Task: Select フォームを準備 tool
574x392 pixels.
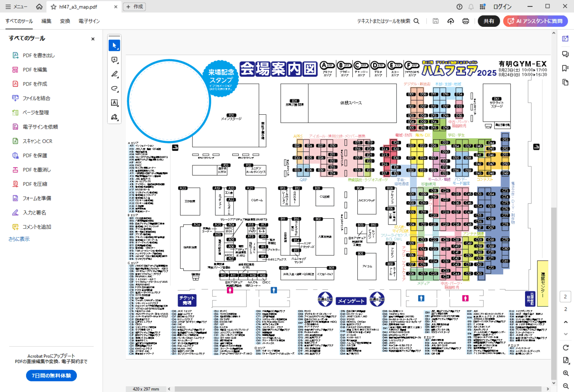Action: (x=37, y=198)
